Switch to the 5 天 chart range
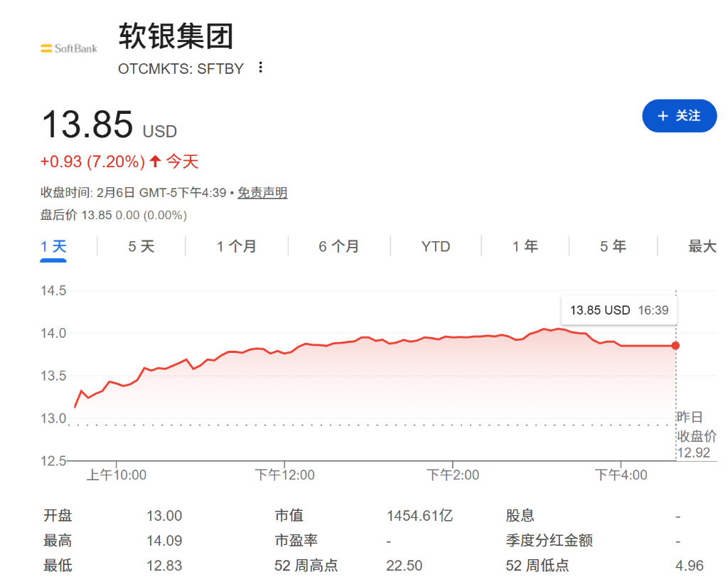The width and height of the screenshot is (728, 587). pos(141,246)
